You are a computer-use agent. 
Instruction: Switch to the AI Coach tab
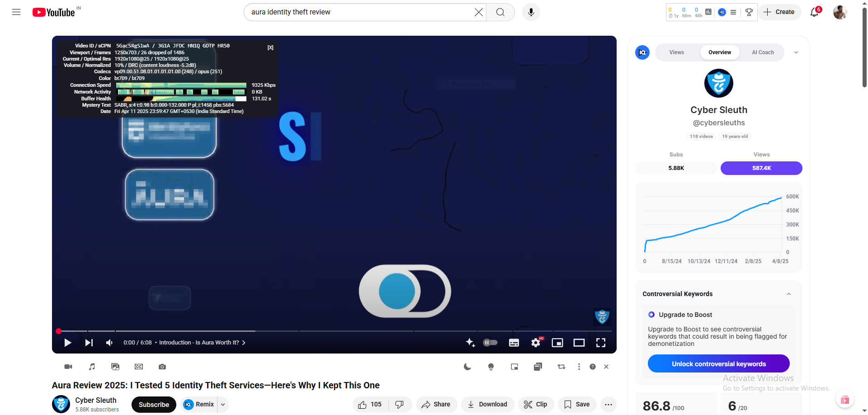pyautogui.click(x=763, y=52)
